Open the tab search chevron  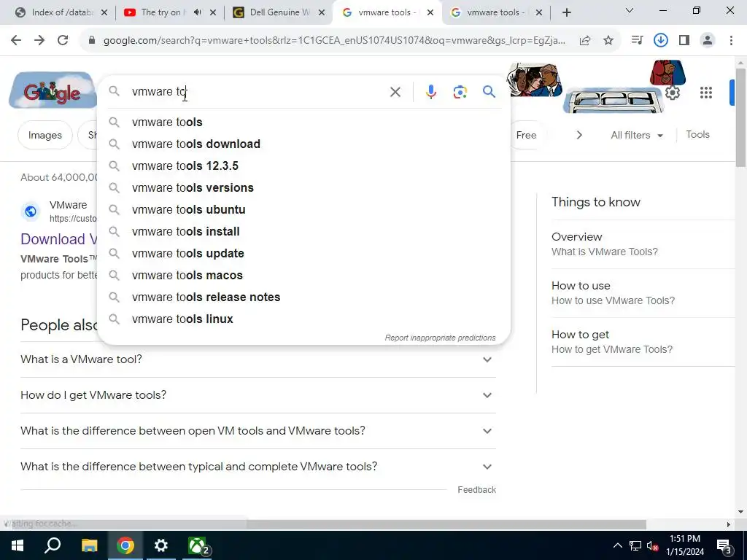(x=629, y=10)
